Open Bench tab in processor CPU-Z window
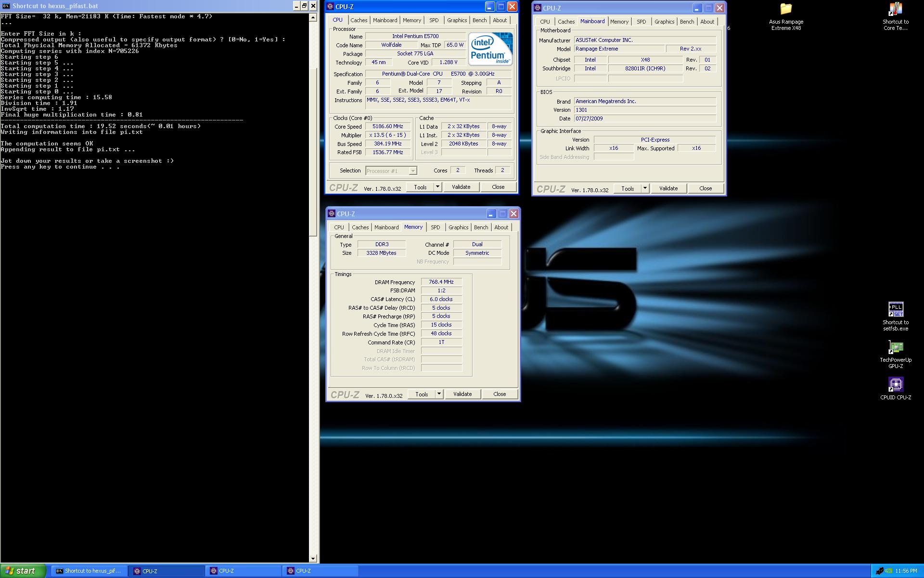 pyautogui.click(x=479, y=20)
